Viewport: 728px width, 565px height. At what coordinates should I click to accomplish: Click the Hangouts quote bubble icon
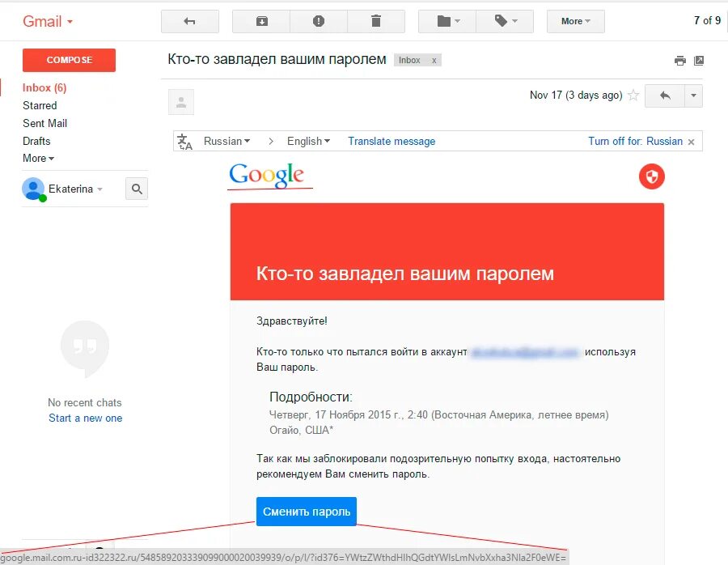coord(85,349)
